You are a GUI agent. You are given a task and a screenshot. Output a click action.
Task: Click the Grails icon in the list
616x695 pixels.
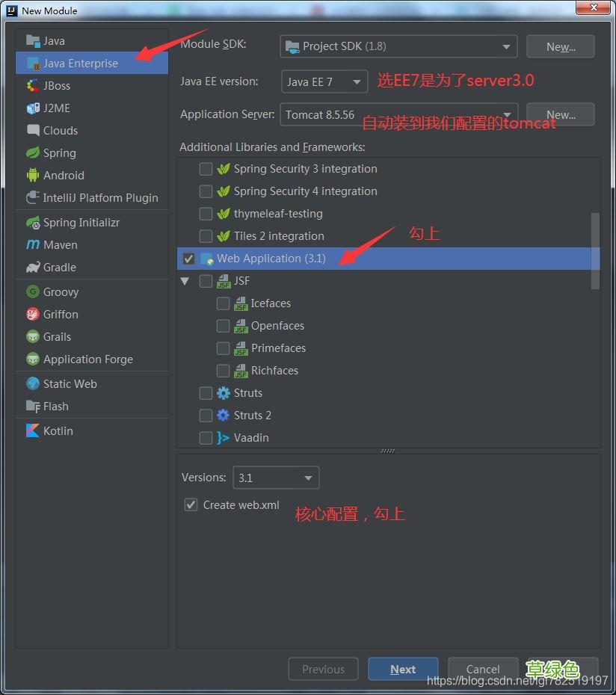(x=32, y=337)
